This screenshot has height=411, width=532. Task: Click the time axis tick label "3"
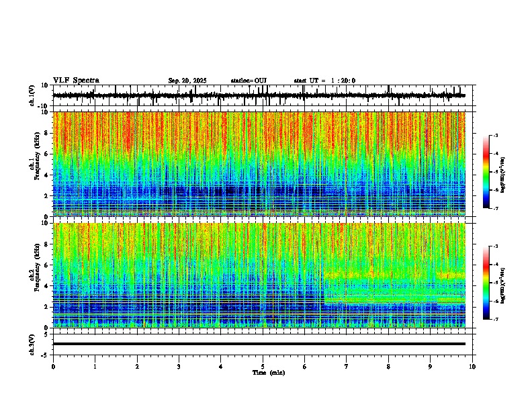pos(179,367)
